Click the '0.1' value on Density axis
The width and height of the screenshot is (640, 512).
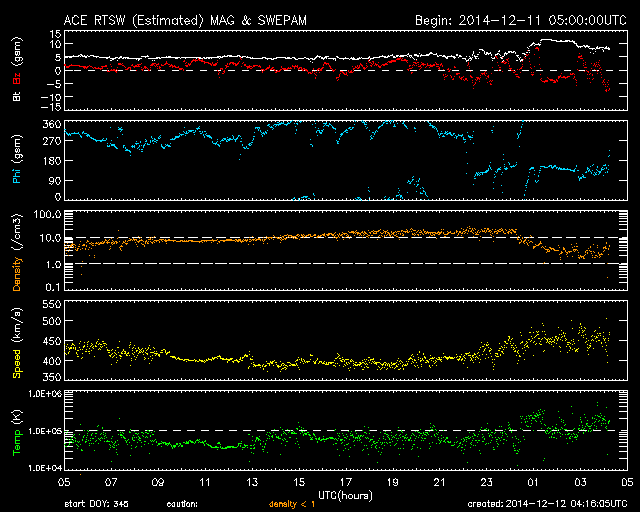tap(53, 287)
